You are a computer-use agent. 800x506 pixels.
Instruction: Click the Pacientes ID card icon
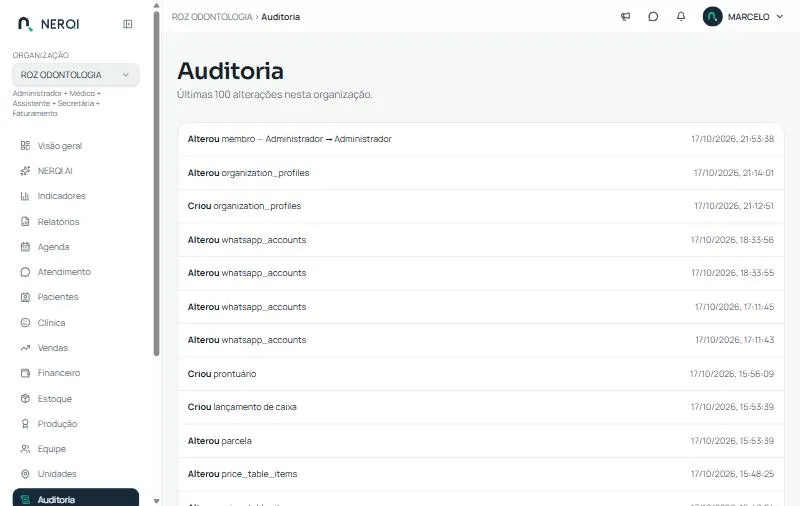(25, 297)
